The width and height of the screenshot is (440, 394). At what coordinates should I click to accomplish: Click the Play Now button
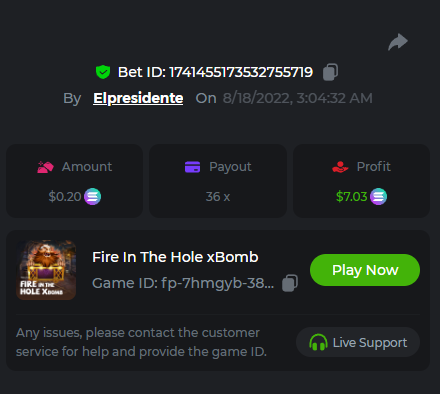coord(365,270)
